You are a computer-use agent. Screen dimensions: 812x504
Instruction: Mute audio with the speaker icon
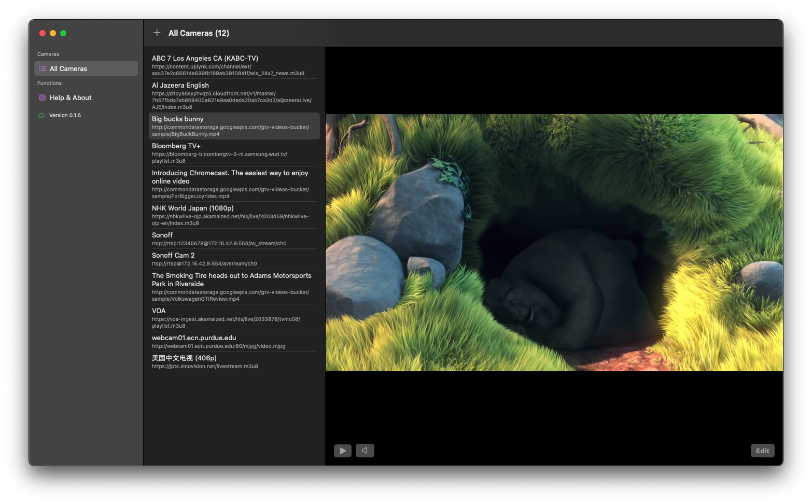[x=365, y=451]
